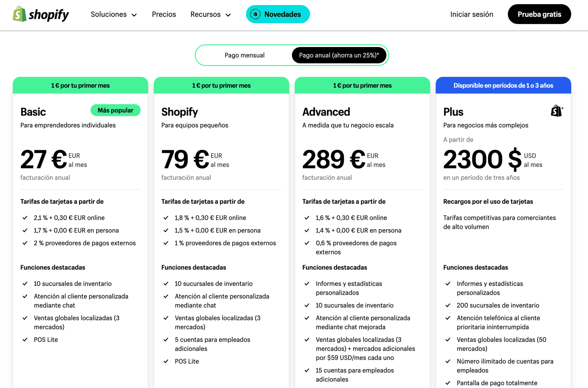Click checkmark beside 2,1 % + 0,30 € EUR online
588x388 pixels.
point(25,218)
